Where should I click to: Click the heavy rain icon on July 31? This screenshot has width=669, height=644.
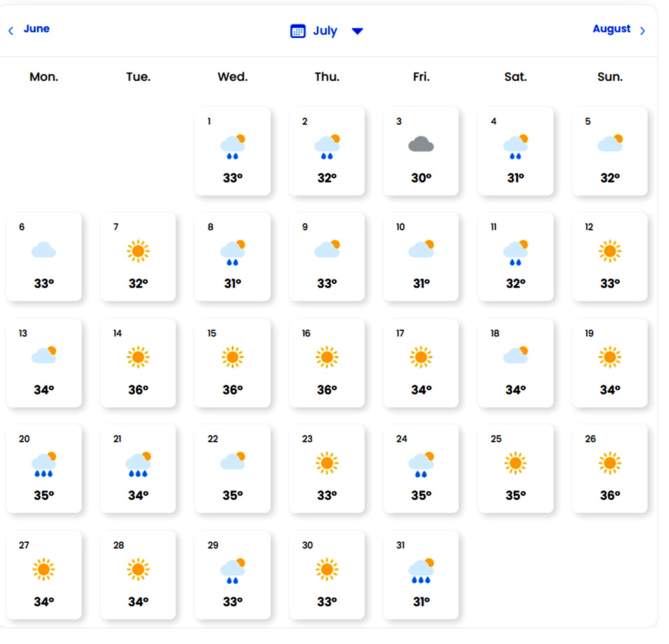point(421,570)
